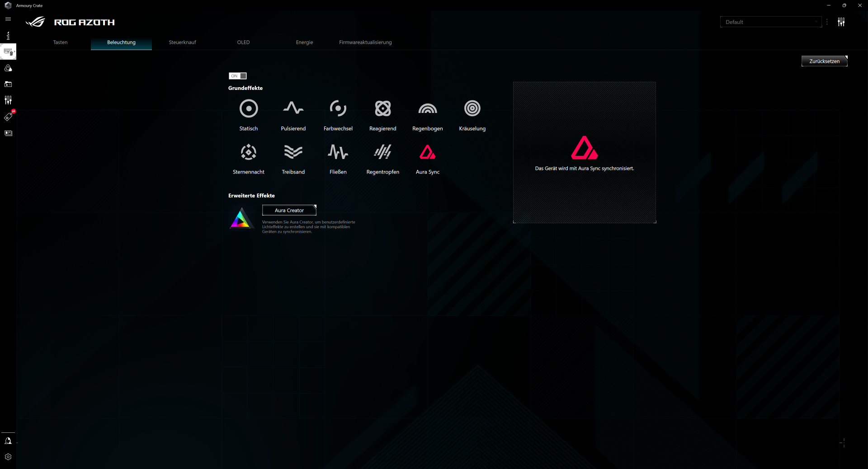This screenshot has height=469, width=868.
Task: Open the sidebar info home icon
Action: point(8,35)
